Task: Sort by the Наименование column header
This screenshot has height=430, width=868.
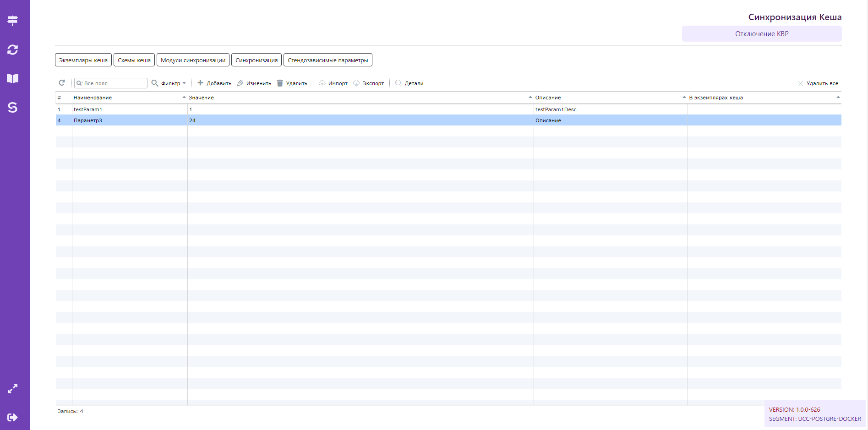Action: (93, 98)
